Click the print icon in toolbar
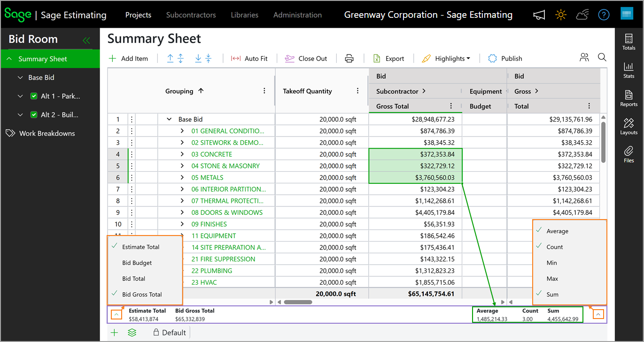This screenshot has height=342, width=644. click(349, 59)
